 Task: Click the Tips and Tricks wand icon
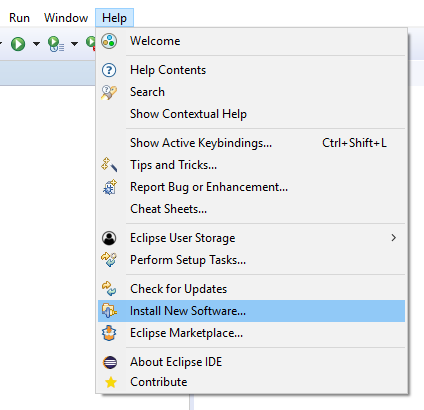click(109, 165)
